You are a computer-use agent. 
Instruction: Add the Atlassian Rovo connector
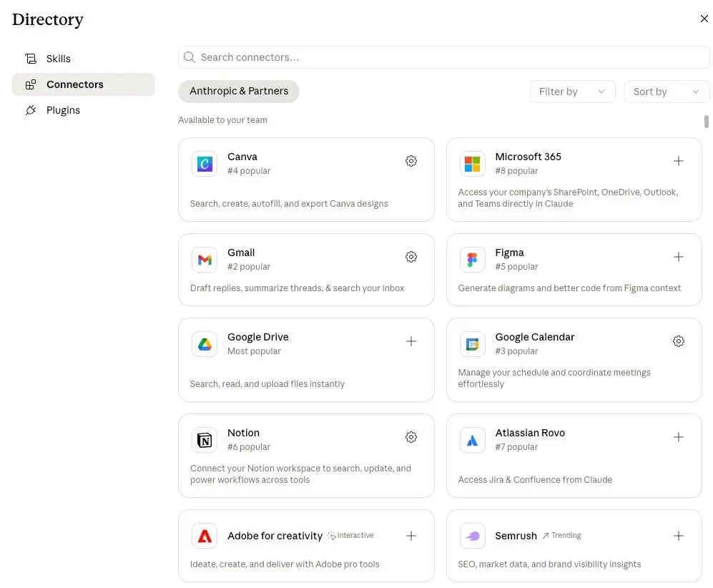tap(678, 437)
